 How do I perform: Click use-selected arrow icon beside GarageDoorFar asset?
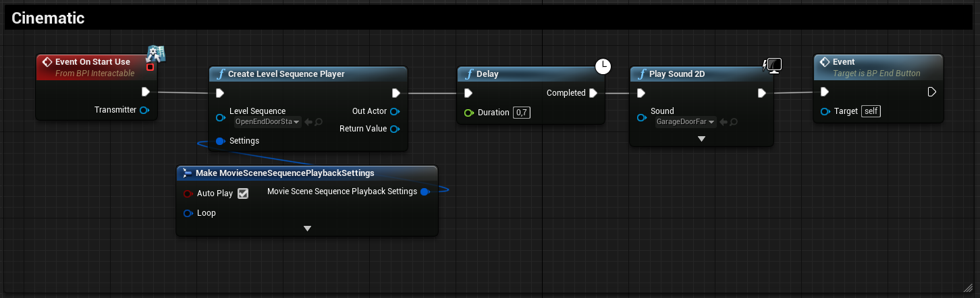[723, 122]
